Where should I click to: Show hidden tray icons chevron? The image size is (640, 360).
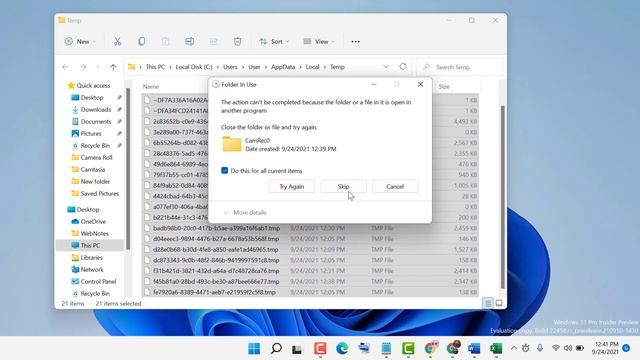pos(514,348)
